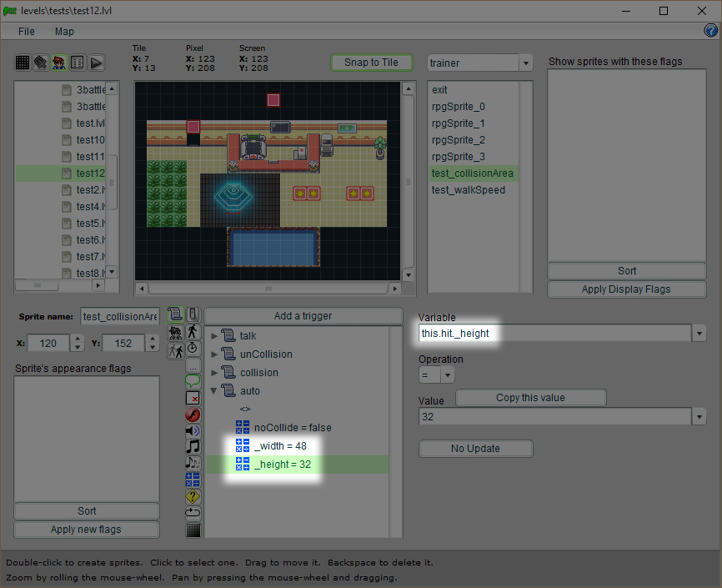Open the Map menu
This screenshot has width=722, height=588.
coord(64,32)
